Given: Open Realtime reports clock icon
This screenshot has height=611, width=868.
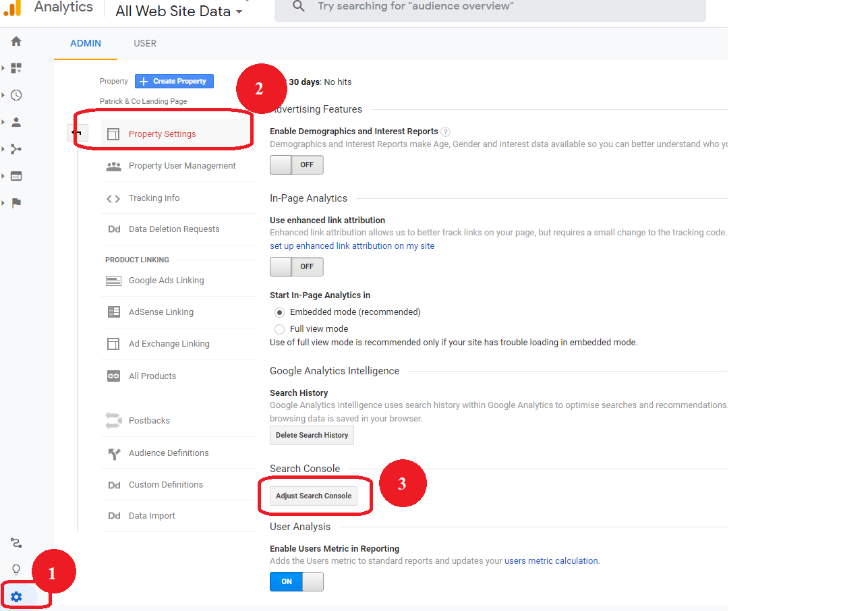Looking at the screenshot, I should pos(16,95).
